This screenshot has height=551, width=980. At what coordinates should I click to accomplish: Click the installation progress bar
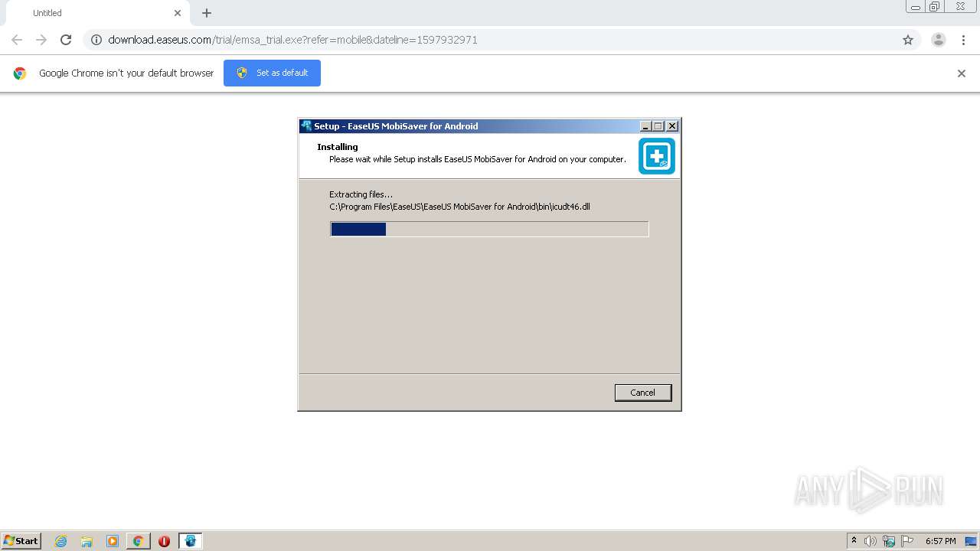point(489,229)
